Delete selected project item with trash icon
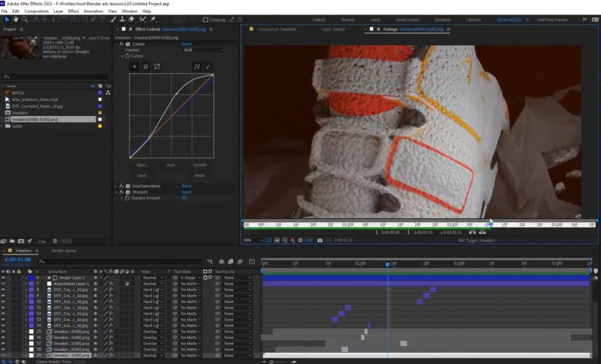Viewport: 601px width, 364px height. [55, 241]
